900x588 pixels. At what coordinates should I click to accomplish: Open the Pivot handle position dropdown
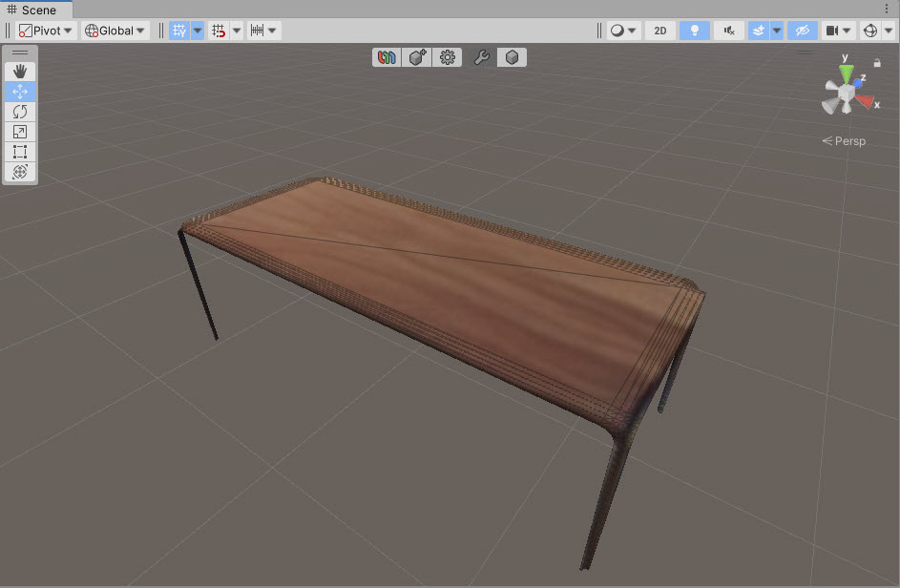(46, 31)
